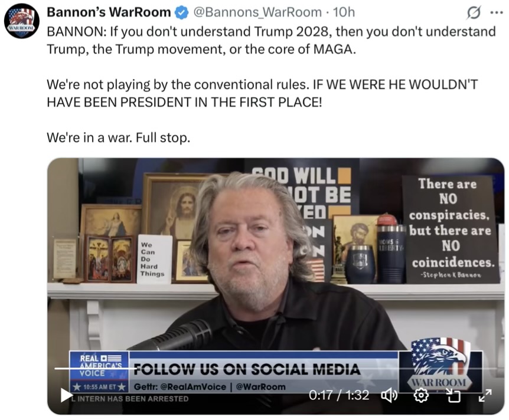Image resolution: width=509 pixels, height=420 pixels.
Task: Open Bannon's WarRoom profile avatar
Action: [x=22, y=21]
